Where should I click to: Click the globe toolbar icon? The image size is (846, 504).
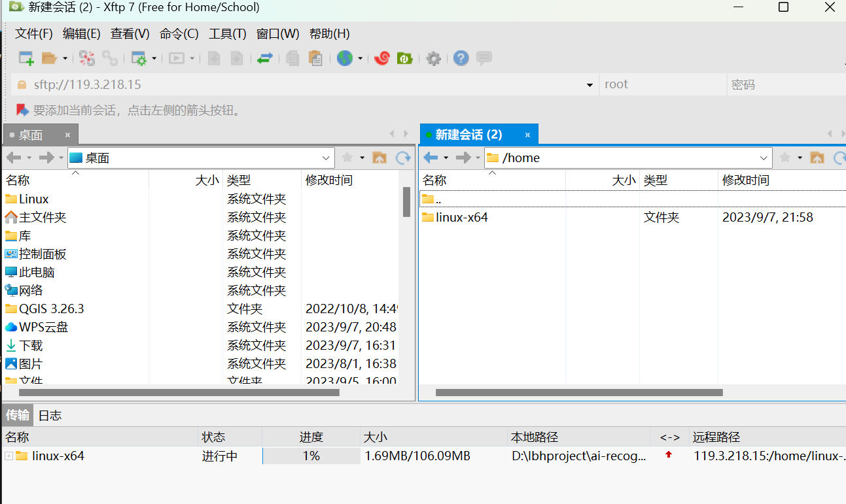pos(345,58)
